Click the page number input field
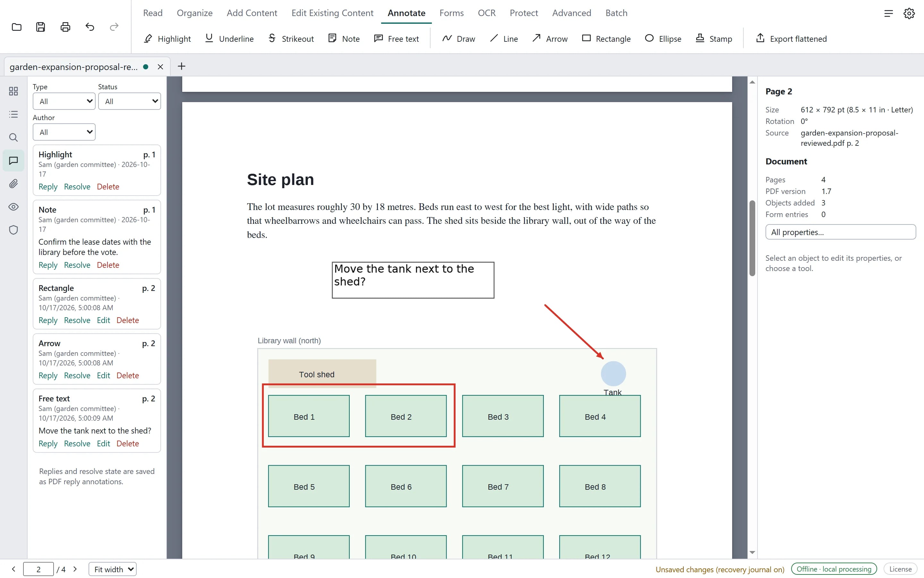924x578 pixels. click(x=38, y=569)
